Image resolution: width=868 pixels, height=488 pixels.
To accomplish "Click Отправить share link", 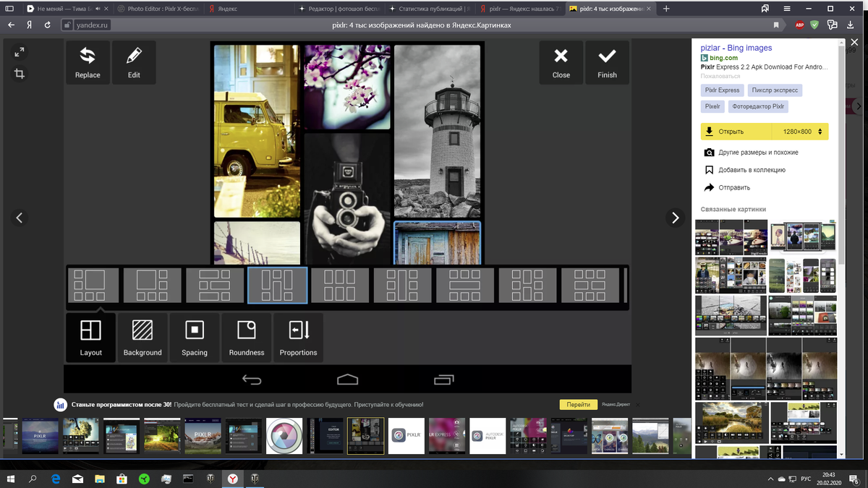I will click(727, 187).
